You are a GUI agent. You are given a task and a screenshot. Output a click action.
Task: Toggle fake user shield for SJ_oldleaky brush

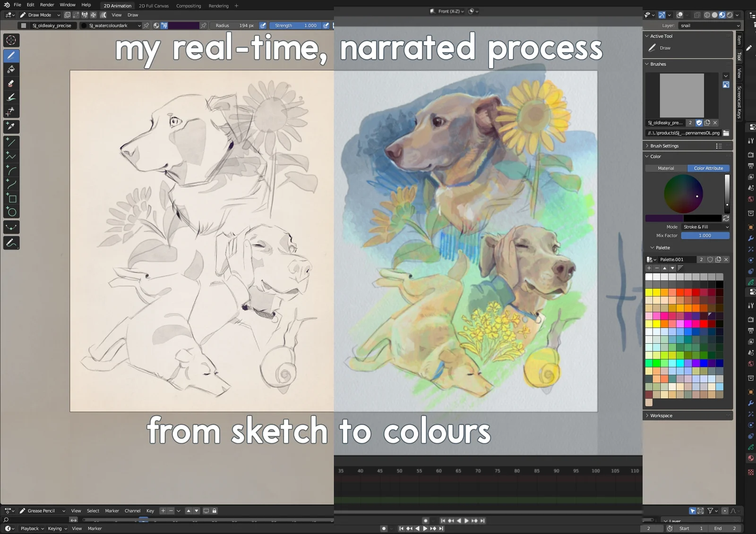699,123
